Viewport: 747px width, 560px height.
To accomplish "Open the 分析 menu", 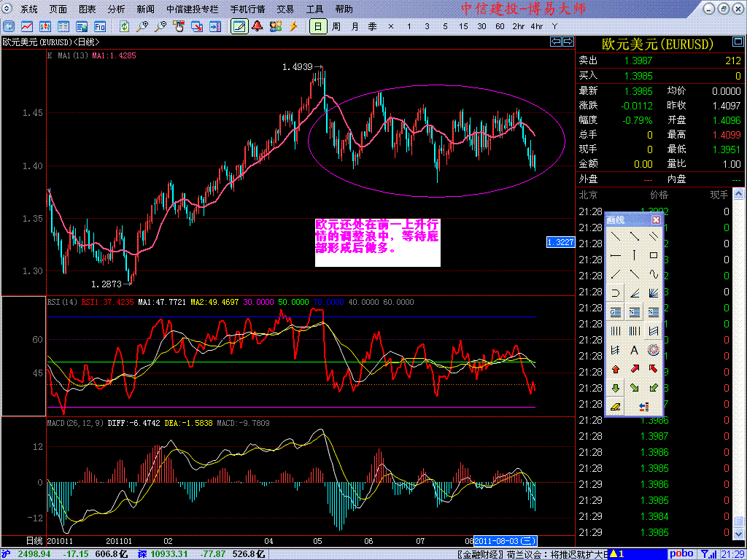I will [116, 9].
